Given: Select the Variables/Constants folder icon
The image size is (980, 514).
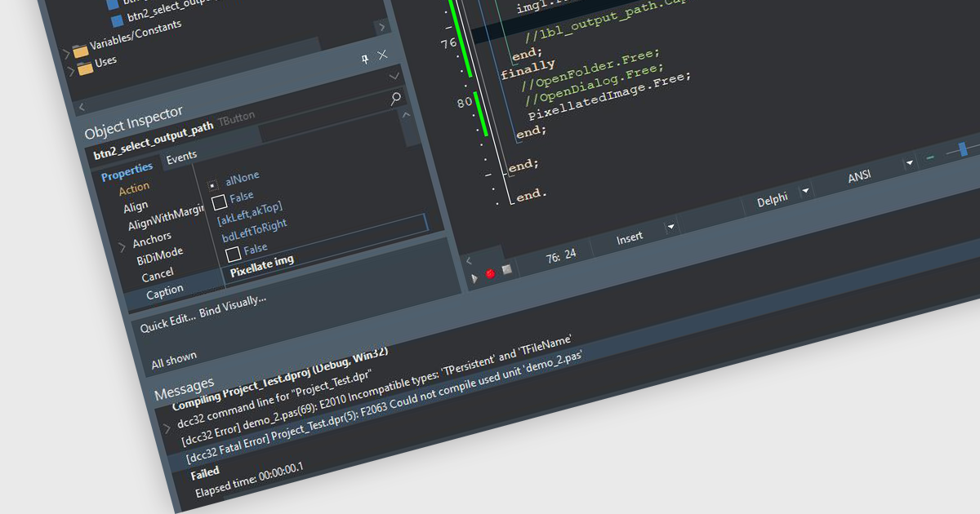Looking at the screenshot, I should (x=80, y=51).
